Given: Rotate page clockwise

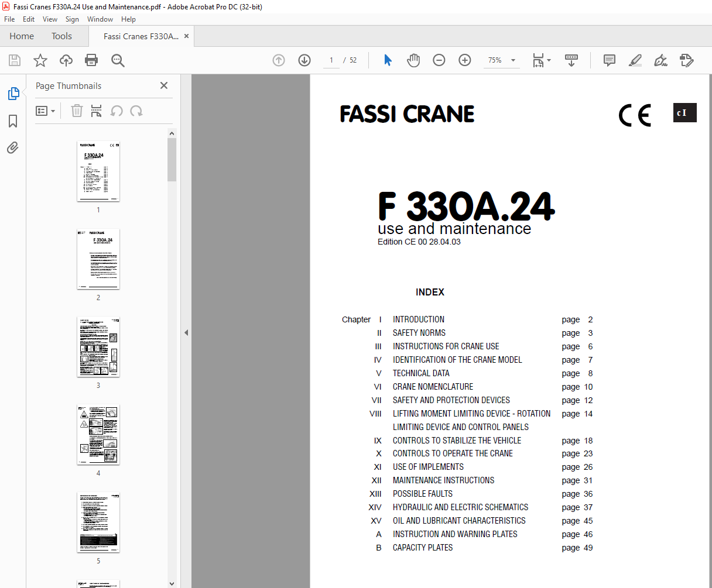Looking at the screenshot, I should click(x=136, y=111).
